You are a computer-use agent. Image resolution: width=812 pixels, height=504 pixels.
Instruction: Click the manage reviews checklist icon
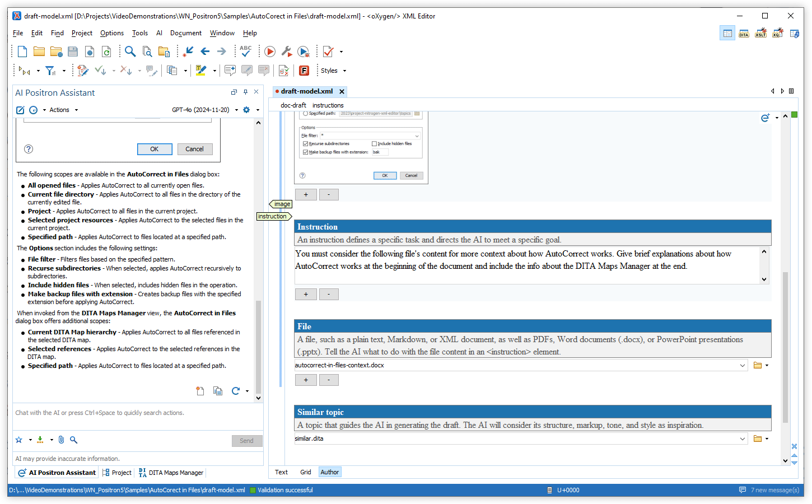(283, 71)
